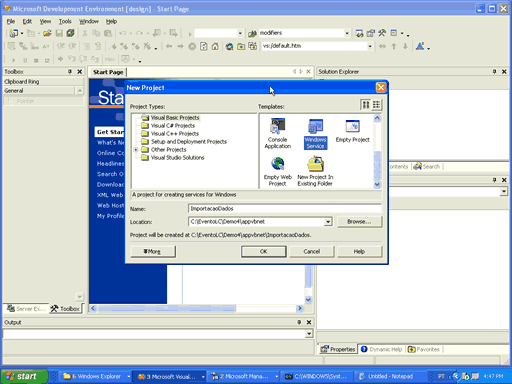Open the Solution Explorer toolbar icon
Screen dimensions: 512x384
(359, 33)
